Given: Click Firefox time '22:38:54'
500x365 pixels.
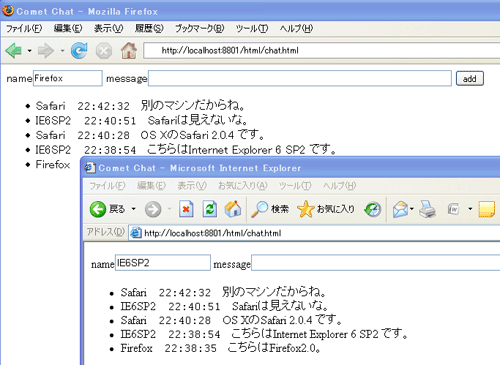Looking at the screenshot, I should point(110,150).
